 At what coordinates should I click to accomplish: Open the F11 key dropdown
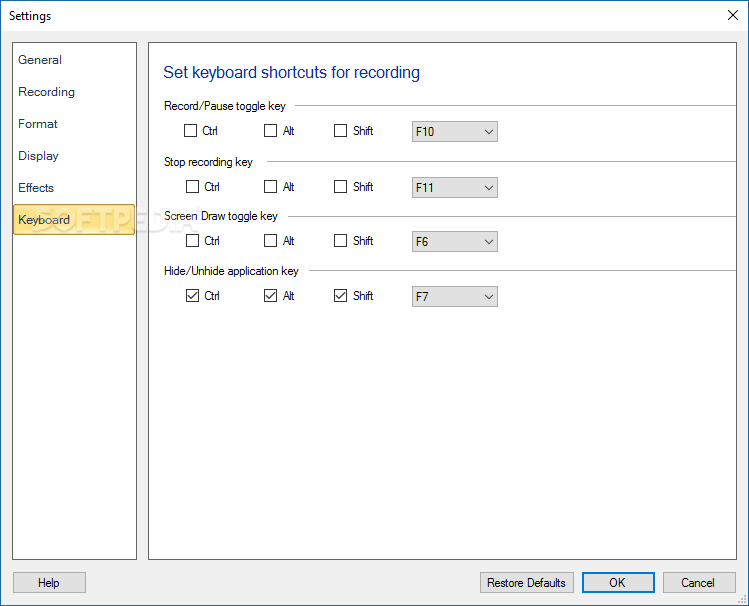455,187
